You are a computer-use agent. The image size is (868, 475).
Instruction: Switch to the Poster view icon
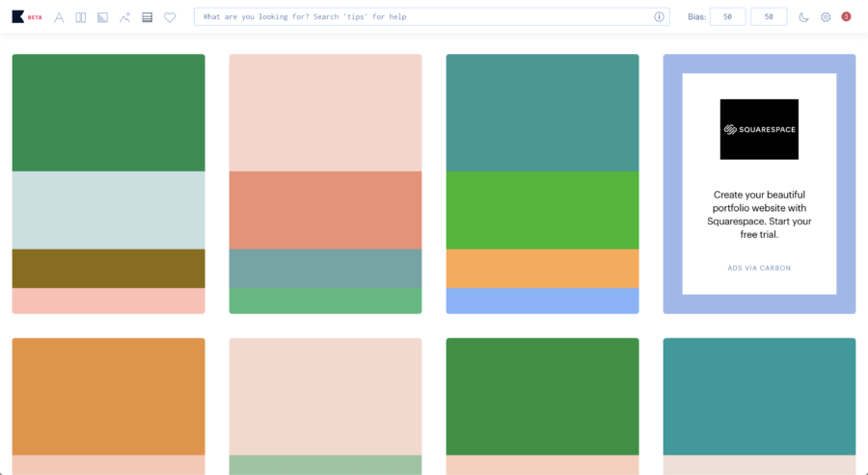(81, 17)
